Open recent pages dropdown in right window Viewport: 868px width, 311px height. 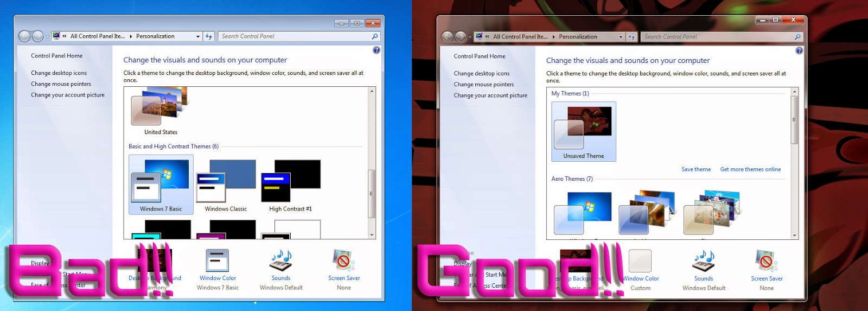coord(470,37)
